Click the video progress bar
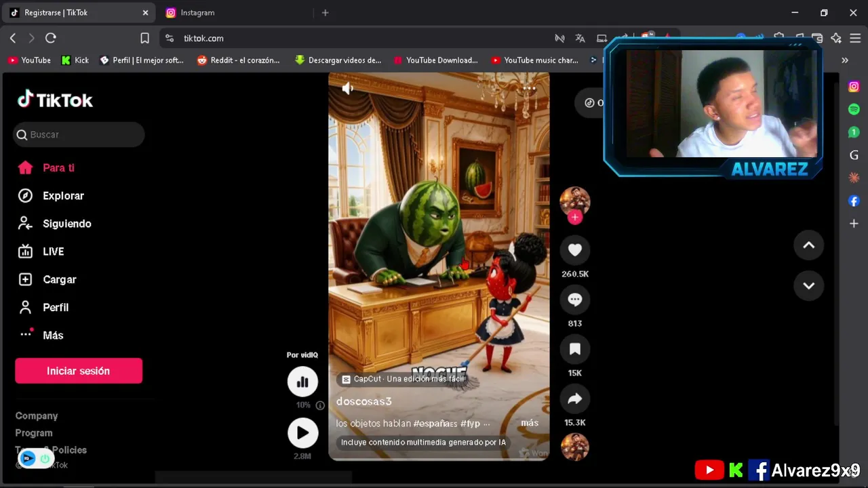Viewport: 868px width, 488px height. click(439, 460)
